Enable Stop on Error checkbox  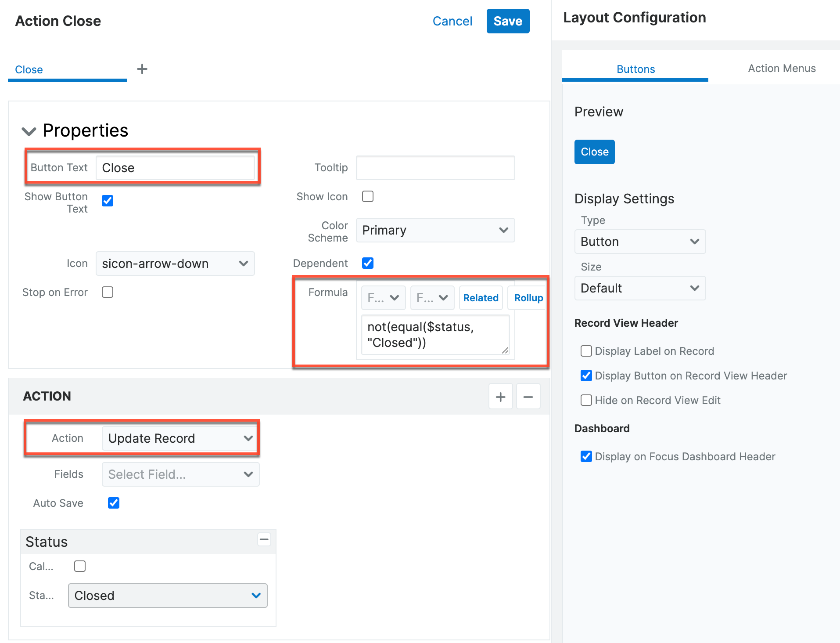tap(108, 292)
